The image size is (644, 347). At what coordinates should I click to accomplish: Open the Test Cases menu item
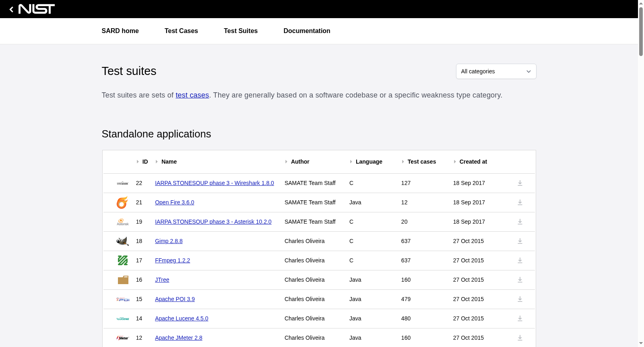click(181, 31)
